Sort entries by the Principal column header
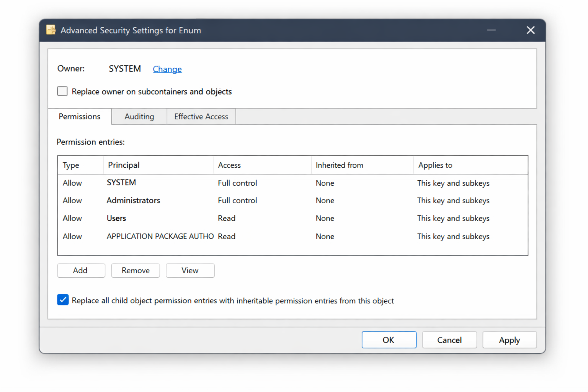 (123, 165)
